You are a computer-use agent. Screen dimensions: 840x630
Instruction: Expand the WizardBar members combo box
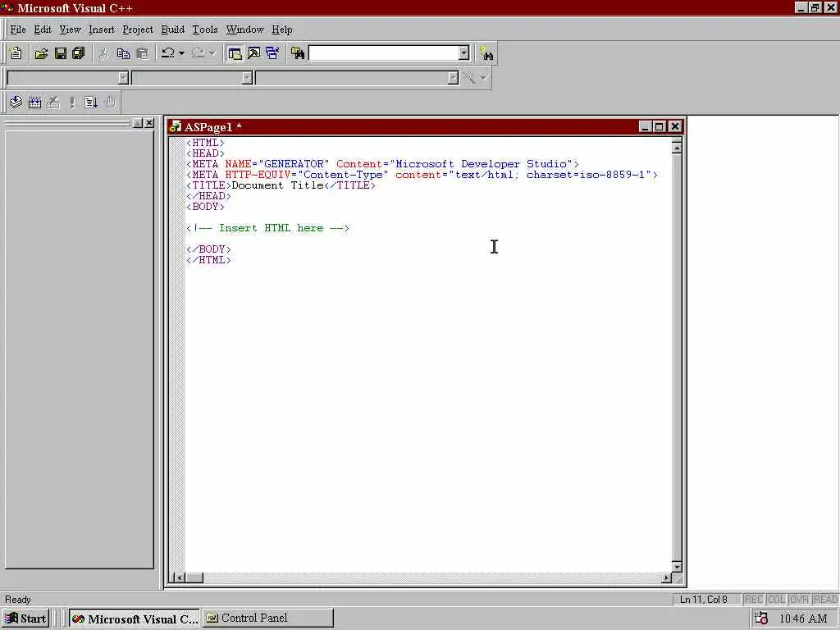[453, 78]
